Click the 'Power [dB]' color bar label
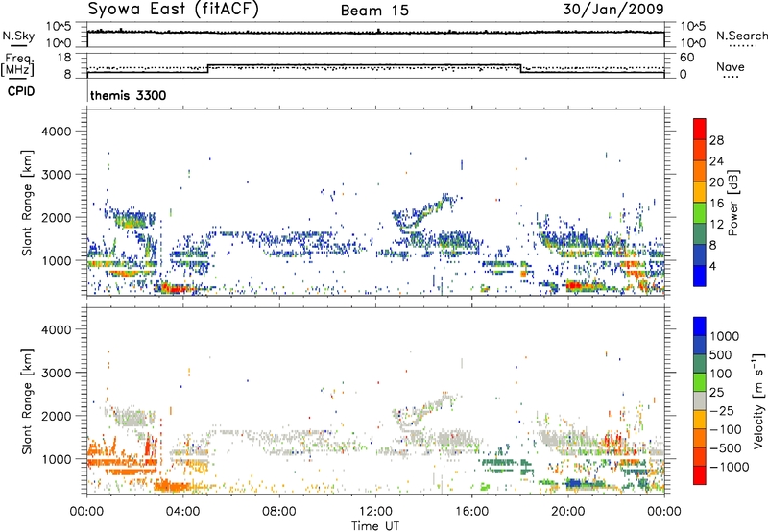The height and width of the screenshot is (532, 768). pyautogui.click(x=732, y=203)
